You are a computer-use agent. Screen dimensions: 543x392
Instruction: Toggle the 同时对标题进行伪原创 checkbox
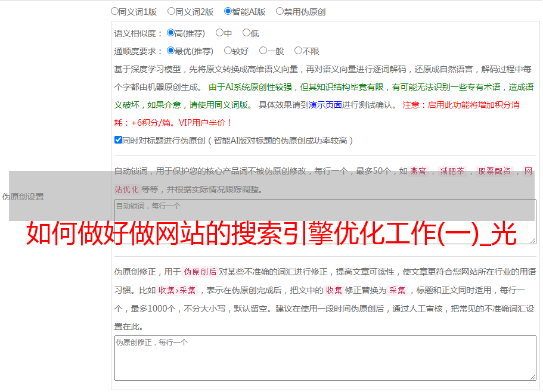pyautogui.click(x=118, y=140)
